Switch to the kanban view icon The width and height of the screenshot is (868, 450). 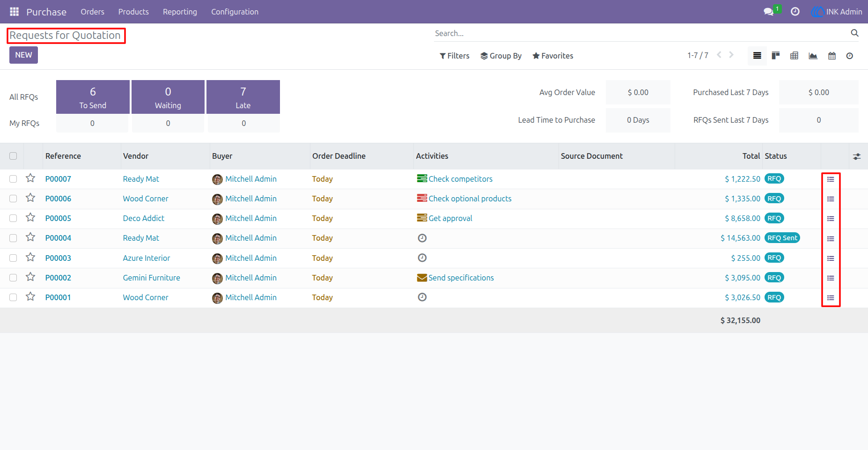coord(776,56)
